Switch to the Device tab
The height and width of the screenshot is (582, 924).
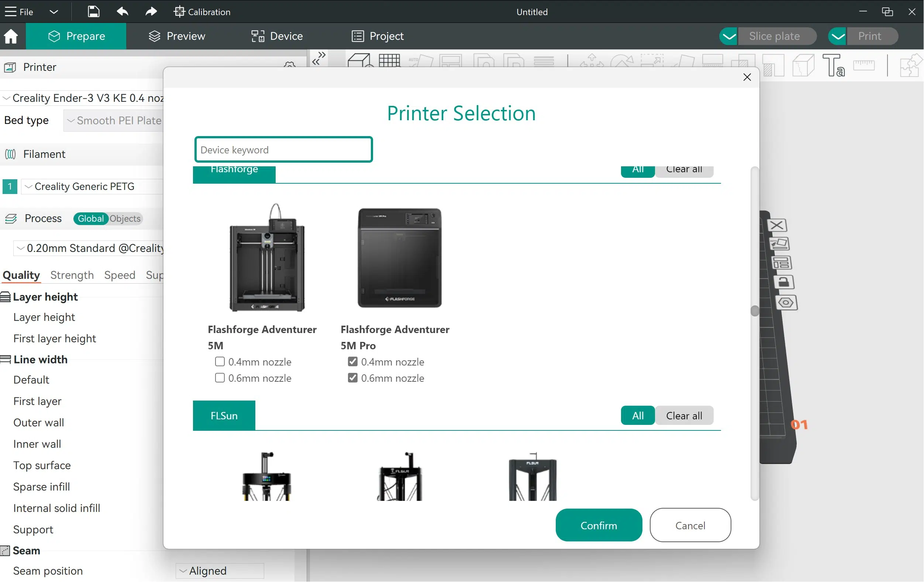click(277, 36)
